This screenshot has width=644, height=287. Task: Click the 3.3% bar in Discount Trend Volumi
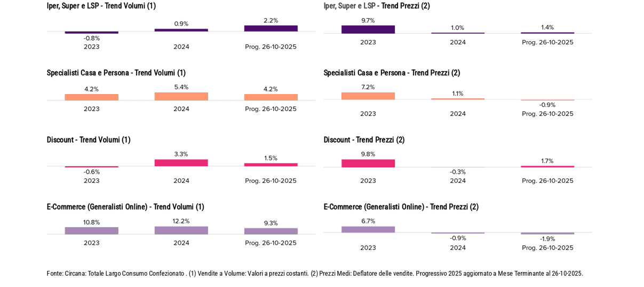(x=181, y=163)
